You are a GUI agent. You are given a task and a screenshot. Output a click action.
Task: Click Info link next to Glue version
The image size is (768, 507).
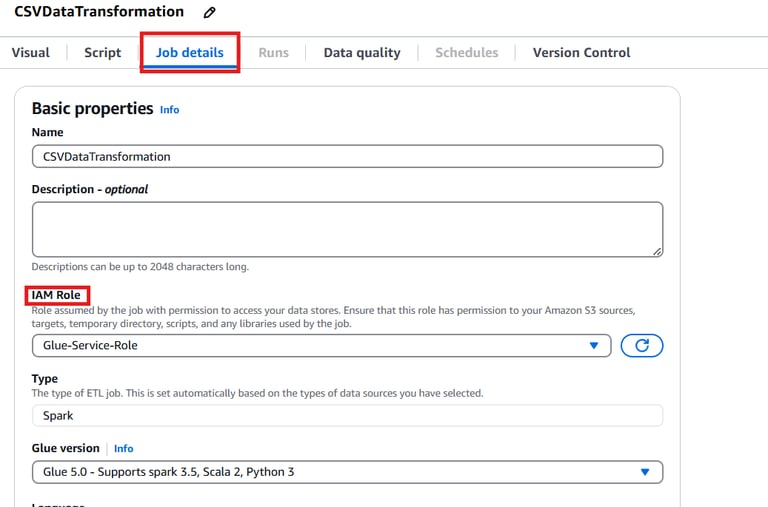123,449
